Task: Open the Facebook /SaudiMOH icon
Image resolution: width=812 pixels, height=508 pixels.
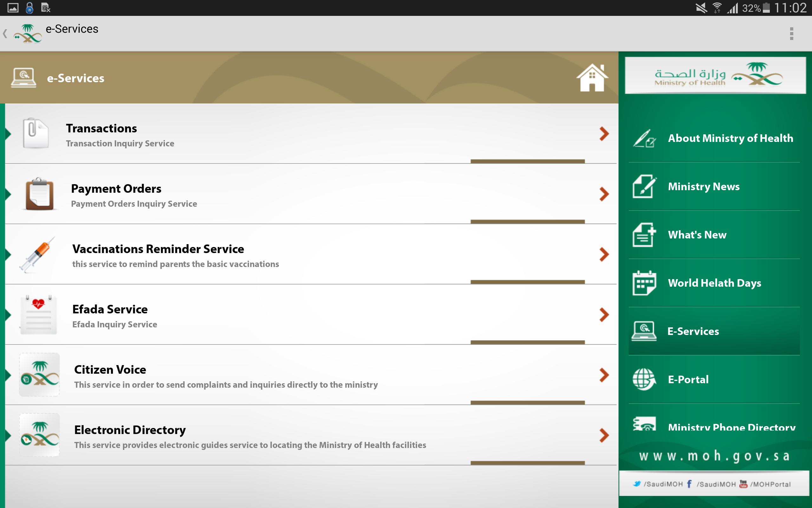Action: (689, 484)
